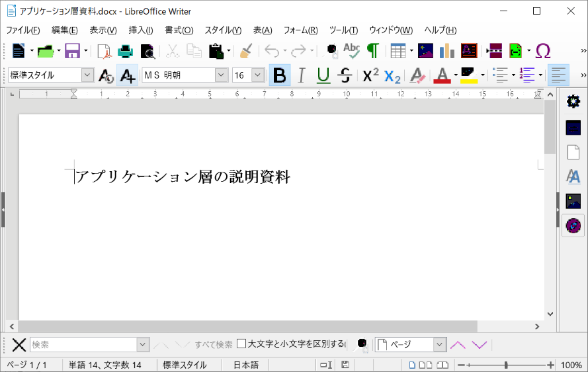Undo the last action
Viewport: 588px width, 372px height.
[x=272, y=51]
